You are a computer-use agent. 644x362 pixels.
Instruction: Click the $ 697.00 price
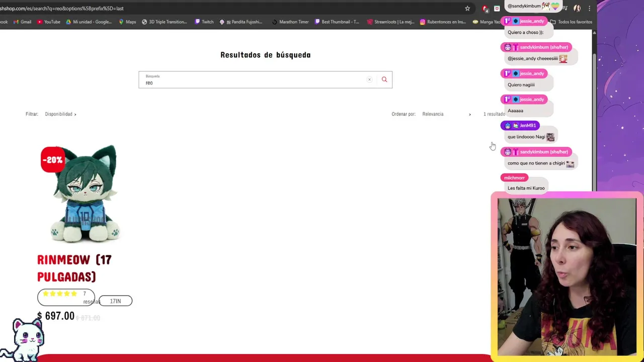[55, 316]
